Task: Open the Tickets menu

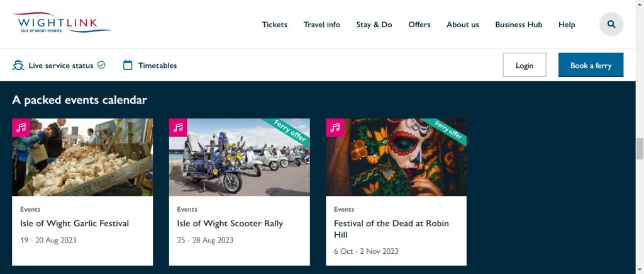Action: point(274,25)
